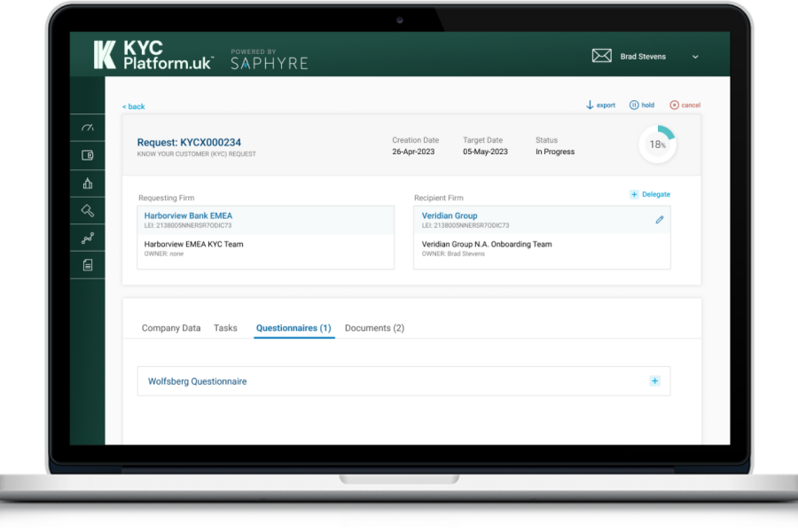
Task: Open the line graph icon in sidebar
Action: (87, 238)
